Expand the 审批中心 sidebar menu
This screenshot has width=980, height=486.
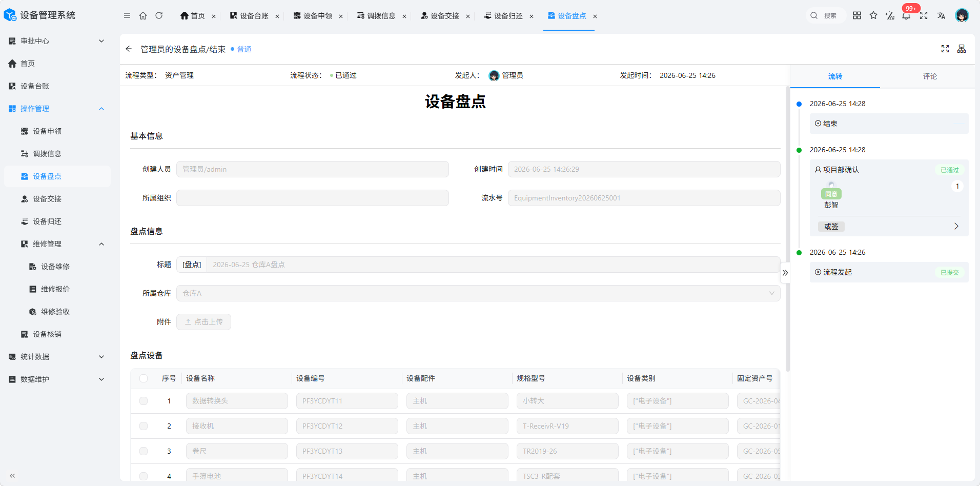[56, 41]
